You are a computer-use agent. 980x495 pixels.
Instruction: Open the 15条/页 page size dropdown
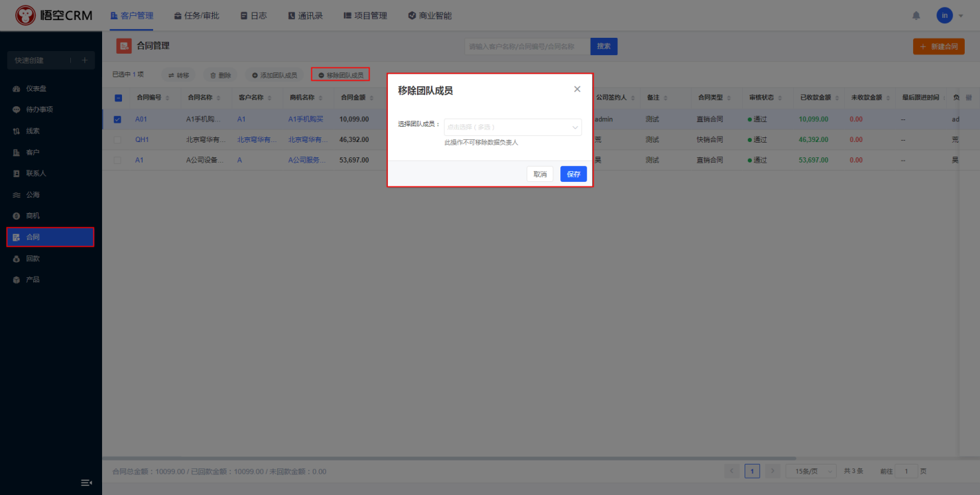(x=810, y=471)
